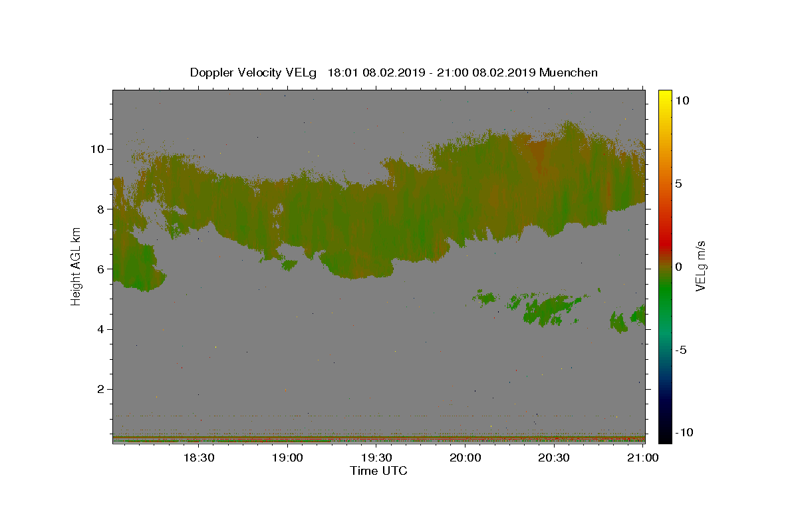Image resolution: width=798 pixels, height=532 pixels.
Task: Click the 'Muenchen' station name in title
Action: click(x=569, y=72)
